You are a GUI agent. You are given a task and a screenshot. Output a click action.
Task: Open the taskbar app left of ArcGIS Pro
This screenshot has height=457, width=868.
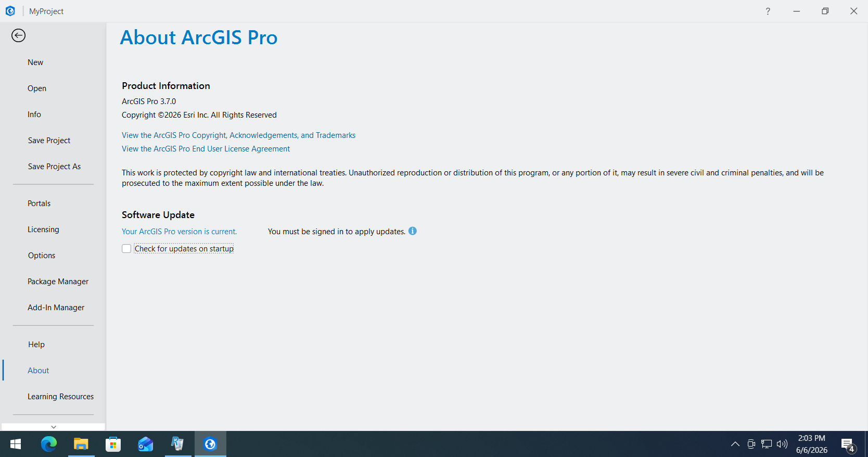tap(177, 444)
